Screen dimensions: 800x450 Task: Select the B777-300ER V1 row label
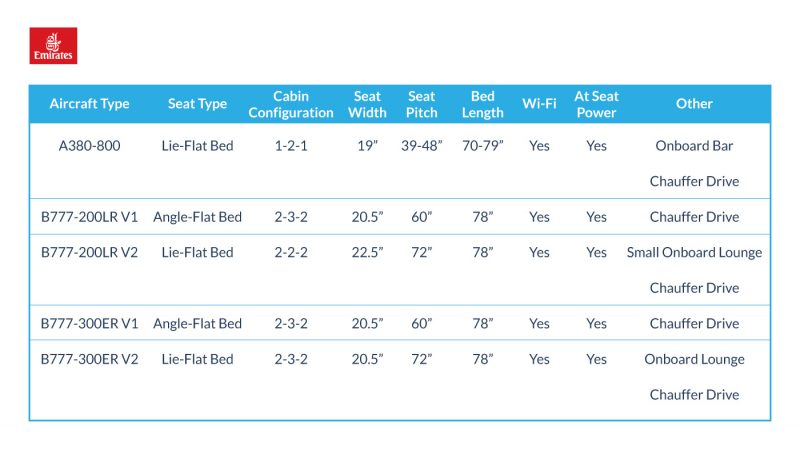(x=89, y=324)
